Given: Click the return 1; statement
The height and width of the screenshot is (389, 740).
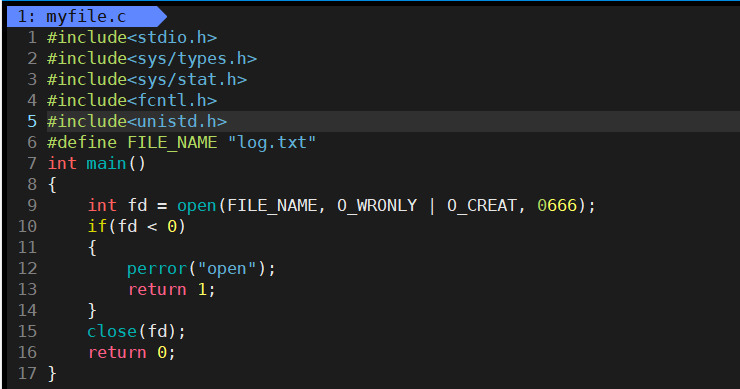Looking at the screenshot, I should point(172,289).
